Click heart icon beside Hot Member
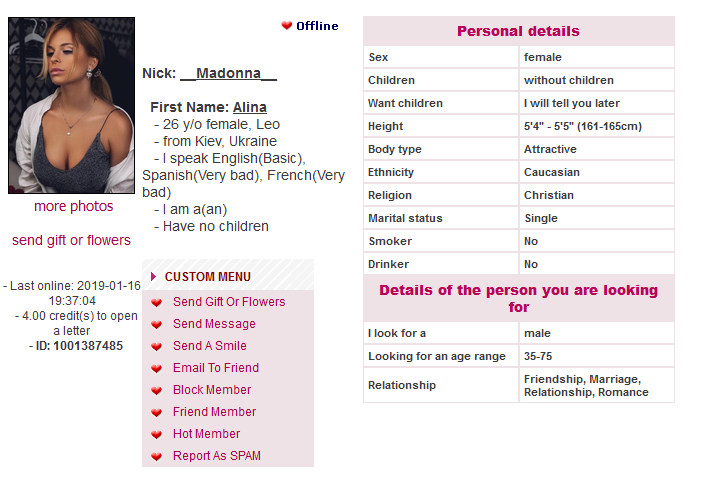Viewport: 704px width, 484px height. 156,434
